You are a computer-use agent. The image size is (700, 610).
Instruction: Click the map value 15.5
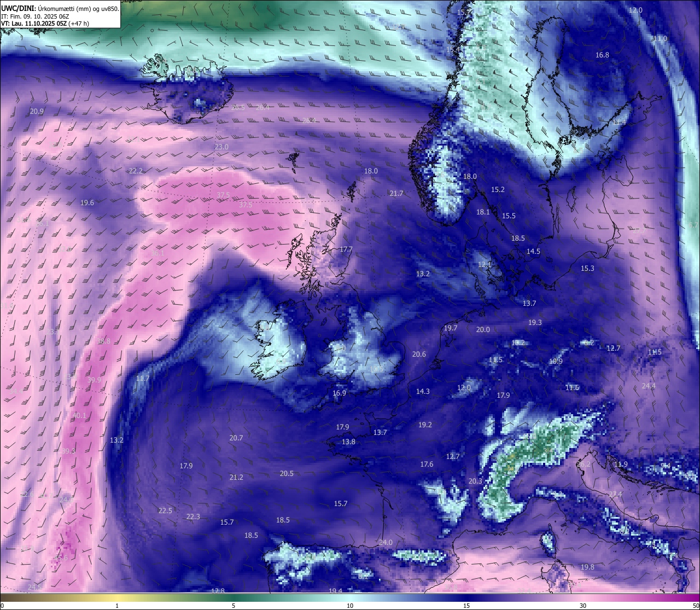pyautogui.click(x=509, y=216)
